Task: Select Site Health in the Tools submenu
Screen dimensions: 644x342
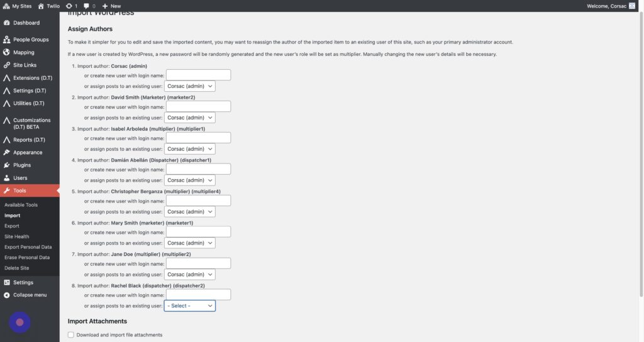Action: coord(17,236)
